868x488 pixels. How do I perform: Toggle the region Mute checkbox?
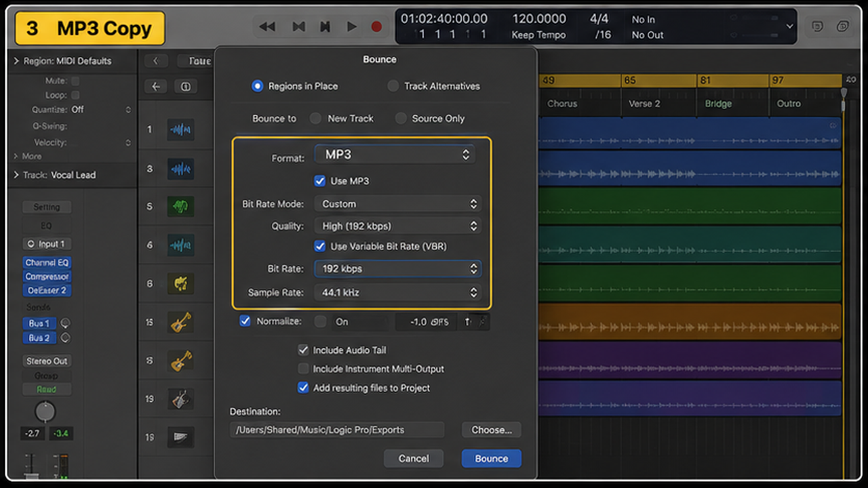tap(75, 81)
